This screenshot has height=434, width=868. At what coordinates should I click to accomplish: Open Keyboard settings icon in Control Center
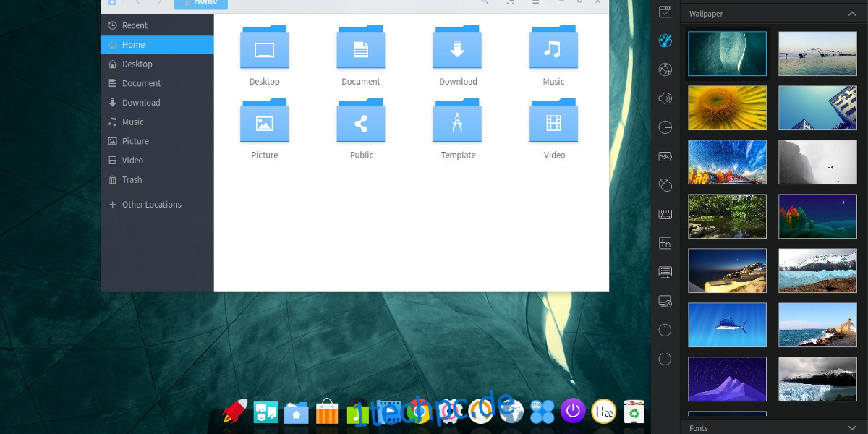pyautogui.click(x=665, y=214)
